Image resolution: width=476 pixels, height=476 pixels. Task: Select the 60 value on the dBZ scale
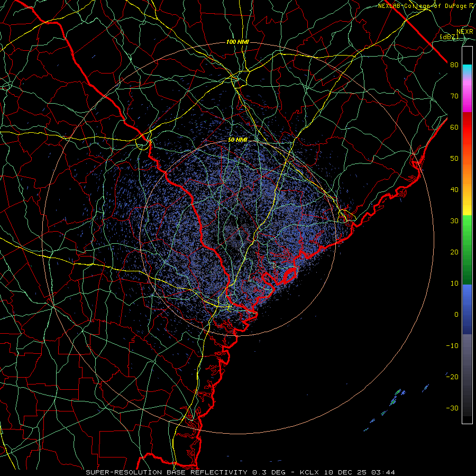[454, 127]
